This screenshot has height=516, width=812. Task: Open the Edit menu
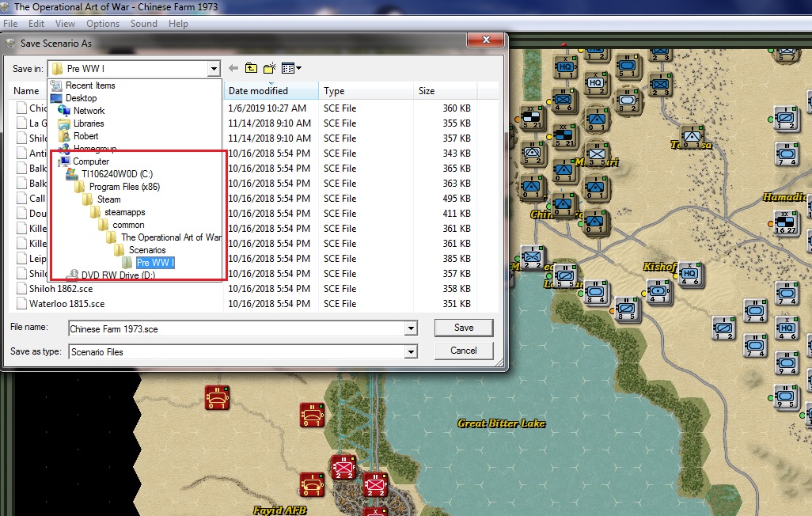pyautogui.click(x=36, y=24)
